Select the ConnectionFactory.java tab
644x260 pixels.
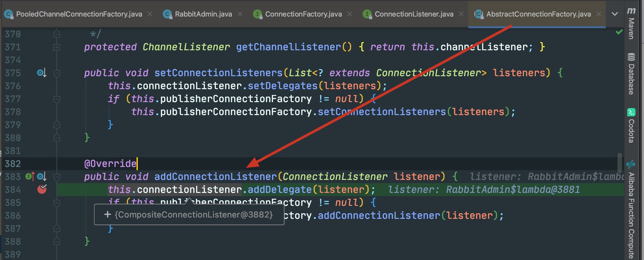[x=303, y=14]
